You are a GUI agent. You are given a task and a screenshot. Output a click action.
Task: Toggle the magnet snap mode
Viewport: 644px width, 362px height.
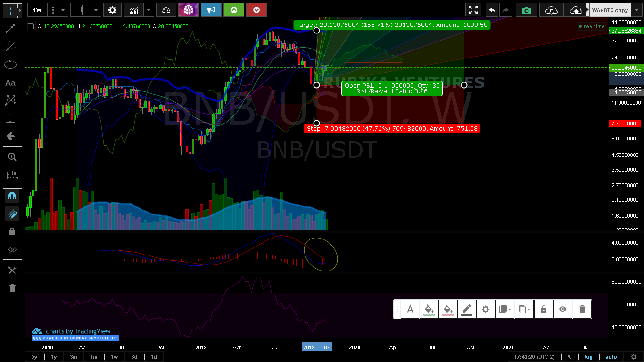(x=12, y=196)
